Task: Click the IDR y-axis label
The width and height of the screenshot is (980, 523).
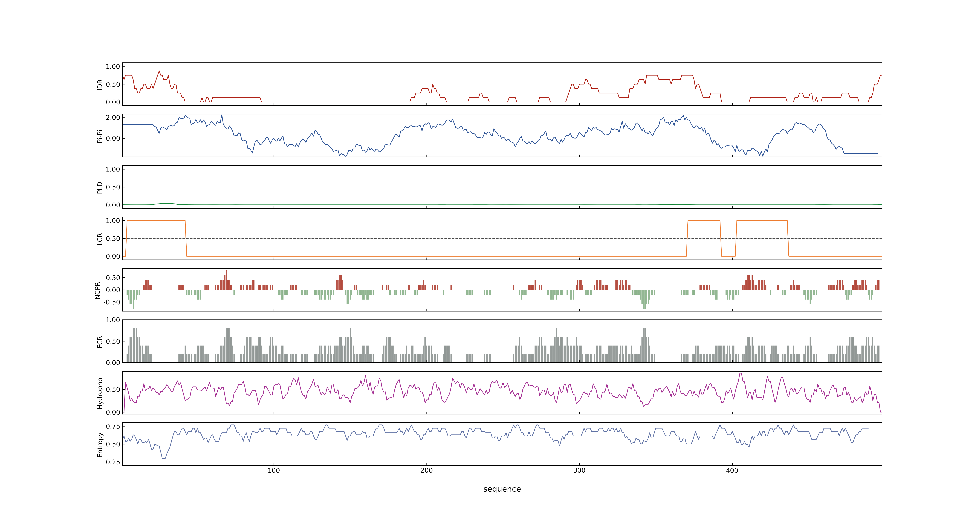Action: coord(100,85)
